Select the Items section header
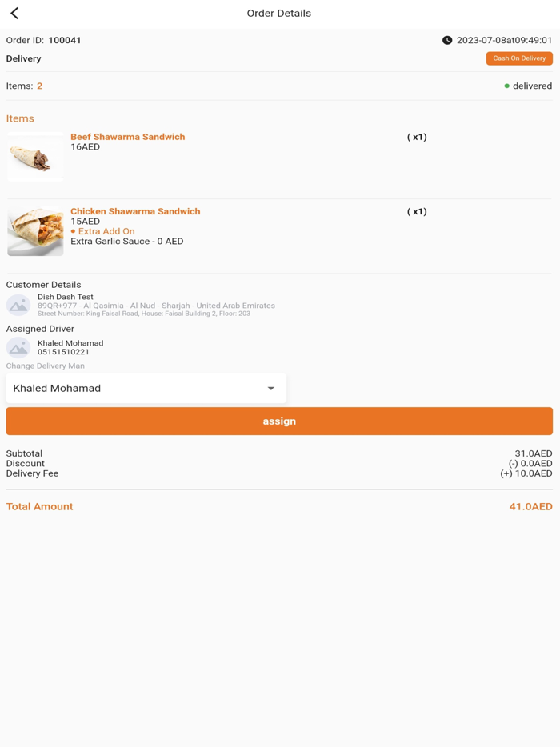Viewport: 560px width, 747px height. [x=20, y=118]
